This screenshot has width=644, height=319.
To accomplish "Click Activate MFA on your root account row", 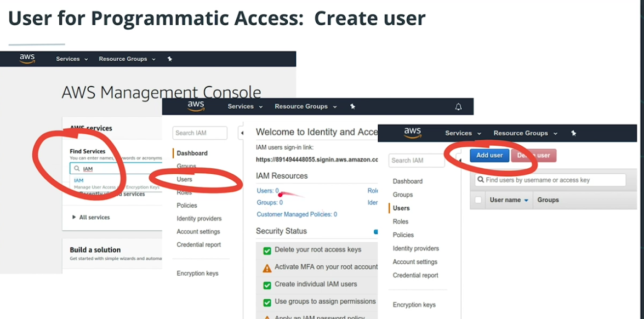I will (317, 267).
